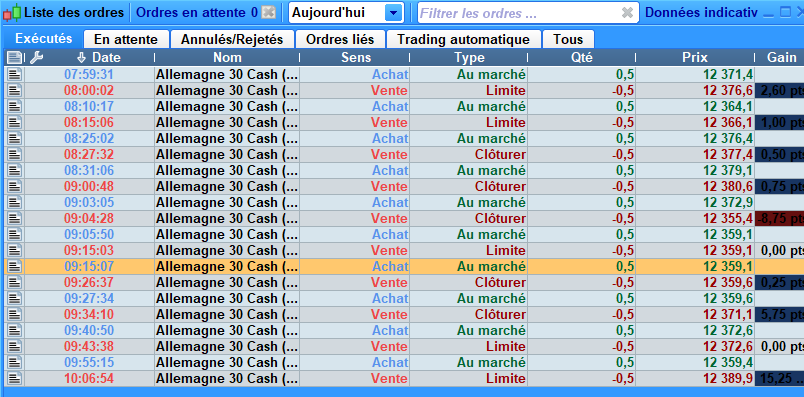This screenshot has height=397, width=804.
Task: Open details icon for the highlighted 09:15:07 order
Action: (15, 266)
